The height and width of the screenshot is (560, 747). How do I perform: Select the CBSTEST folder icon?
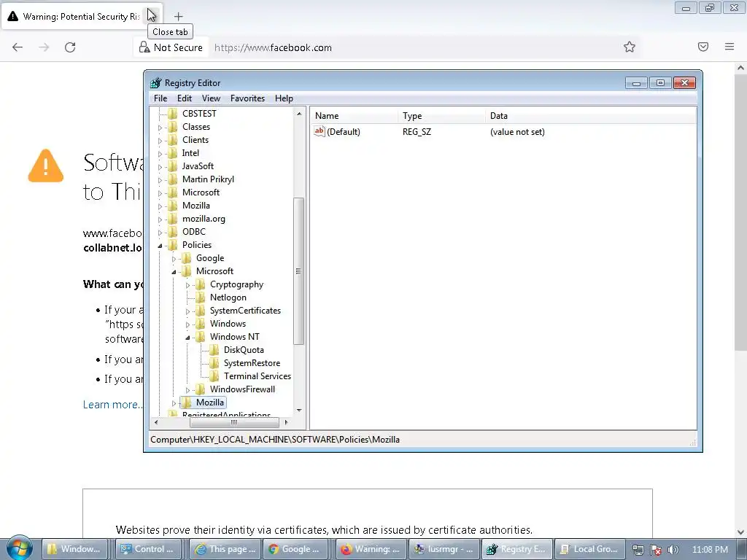click(x=172, y=113)
